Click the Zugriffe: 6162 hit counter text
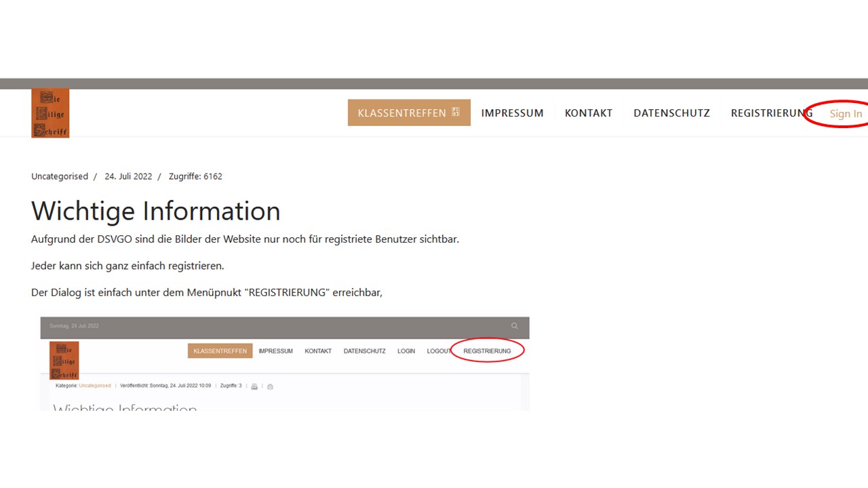868x488 pixels. (x=195, y=176)
